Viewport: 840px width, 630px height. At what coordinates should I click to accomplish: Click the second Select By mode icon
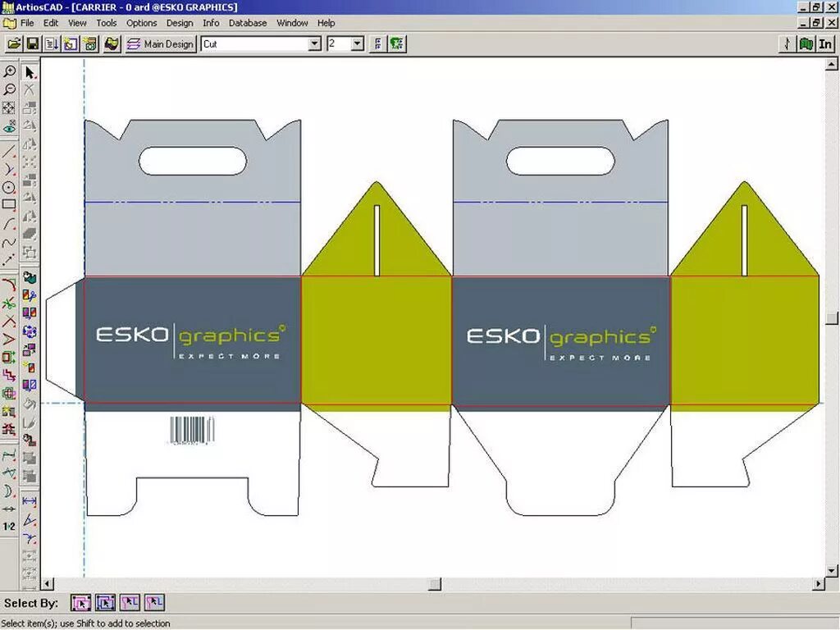click(106, 603)
